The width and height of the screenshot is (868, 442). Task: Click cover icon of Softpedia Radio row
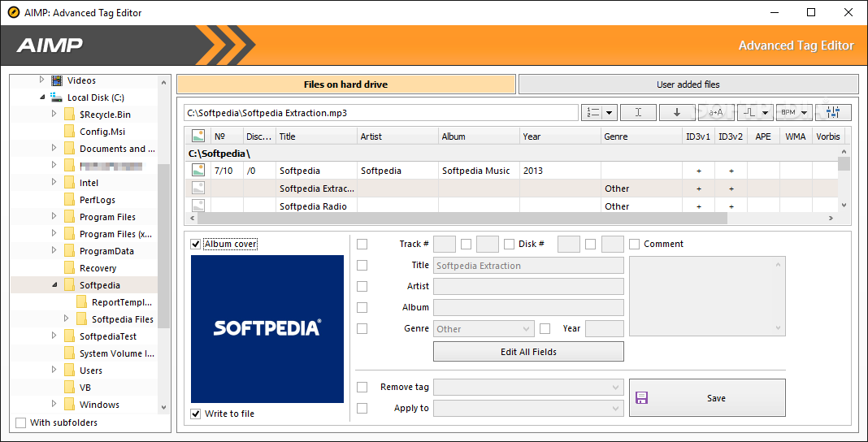pyautogui.click(x=198, y=206)
